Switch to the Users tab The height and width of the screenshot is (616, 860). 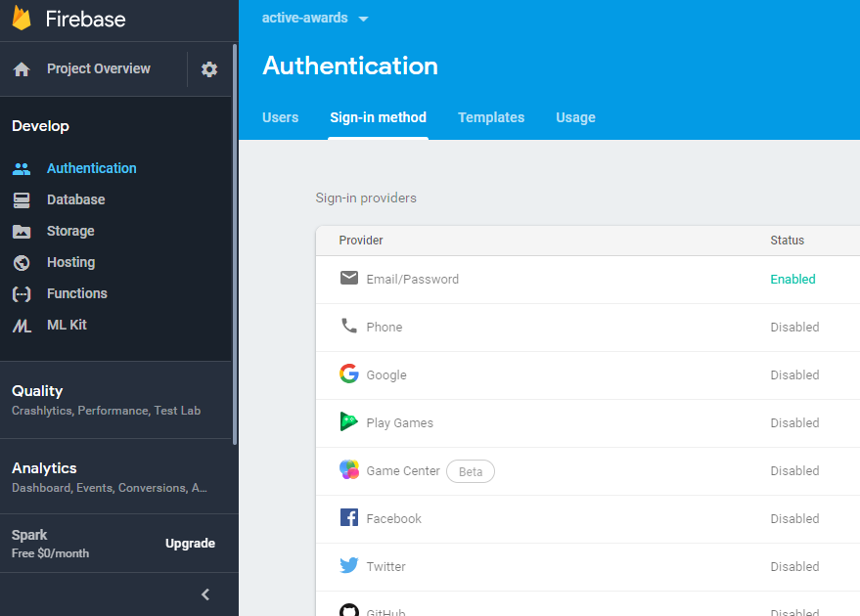click(x=281, y=117)
